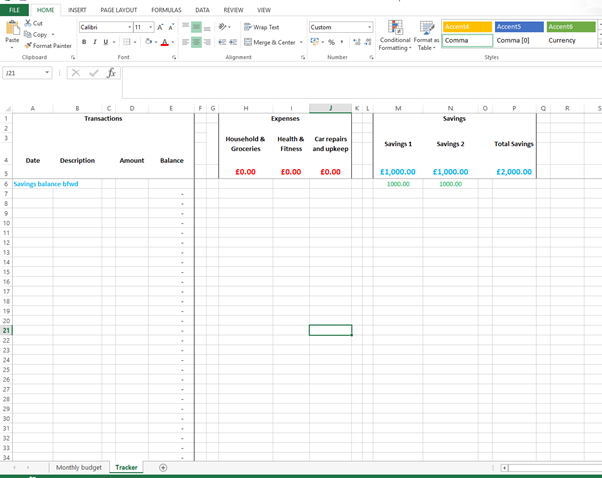Apply the Accent5 blue style swatch
This screenshot has width=602, height=478.
(519, 27)
